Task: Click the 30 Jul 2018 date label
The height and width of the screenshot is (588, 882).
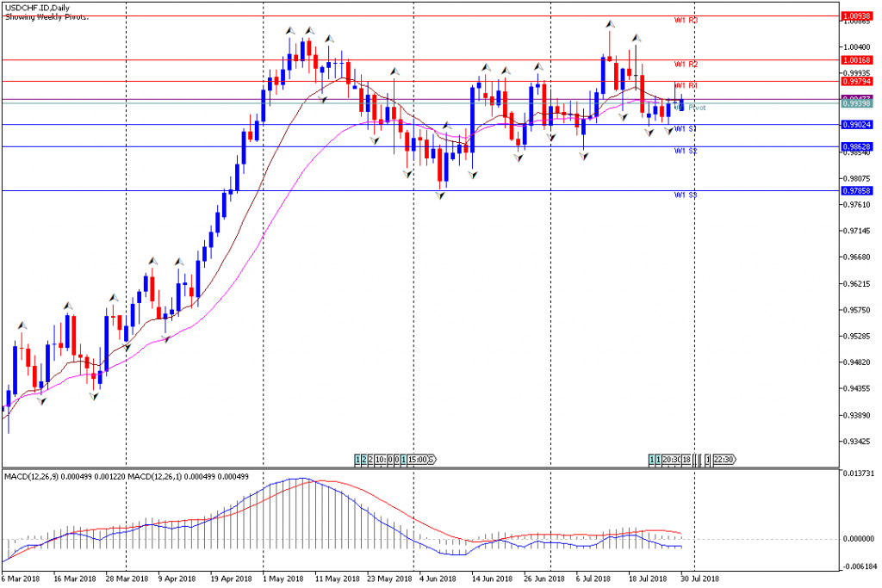Action: pyautogui.click(x=699, y=579)
